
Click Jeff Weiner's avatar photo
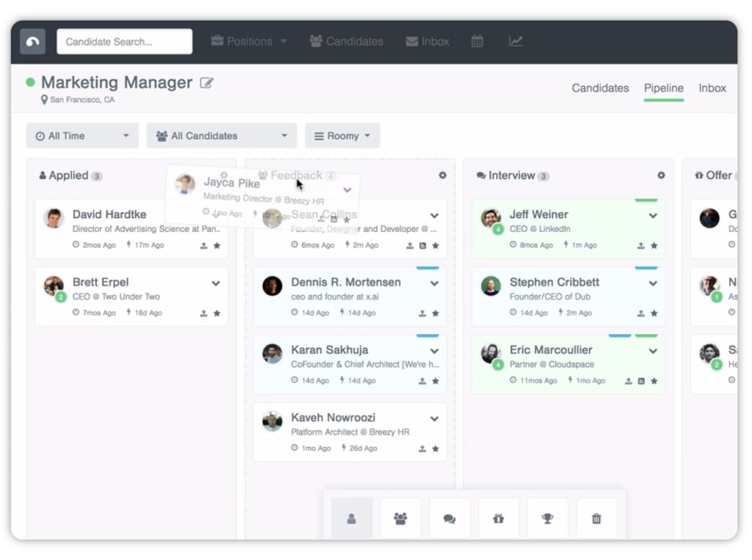pos(491,218)
